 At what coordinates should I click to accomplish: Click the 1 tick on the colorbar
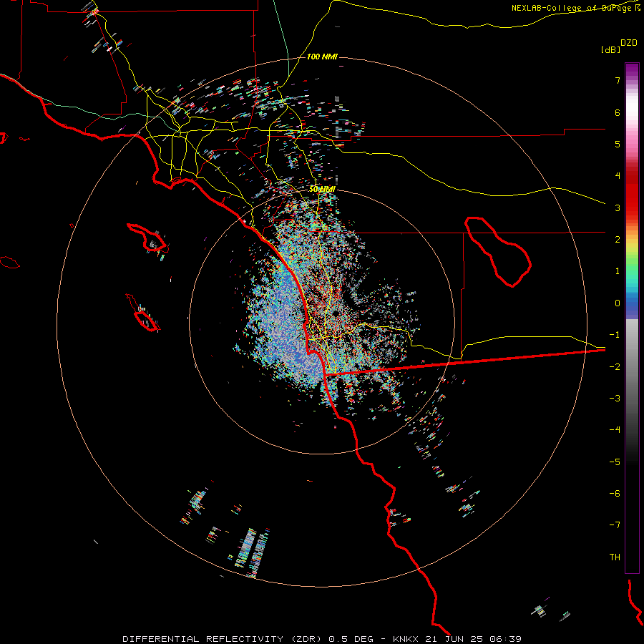coord(618,271)
